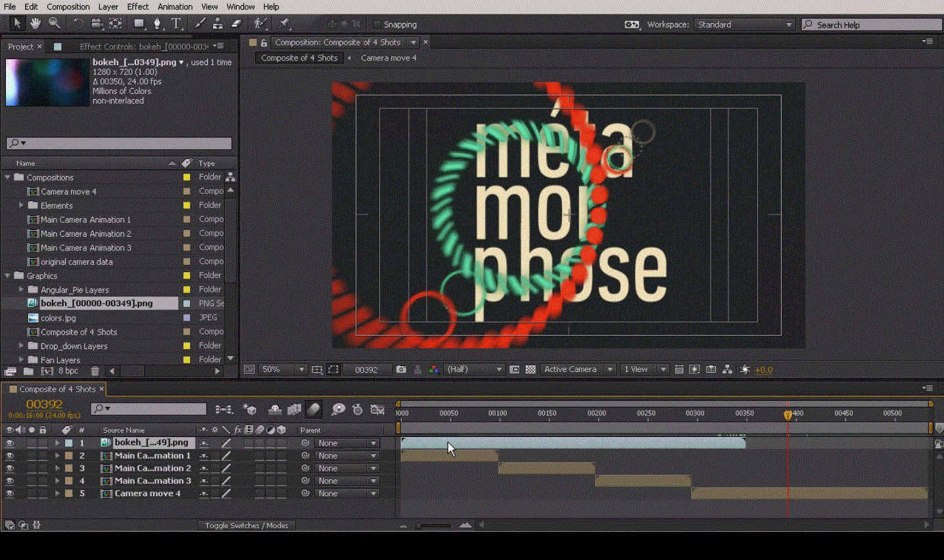Open the Effect menu
The image size is (944, 560).
point(138,7)
